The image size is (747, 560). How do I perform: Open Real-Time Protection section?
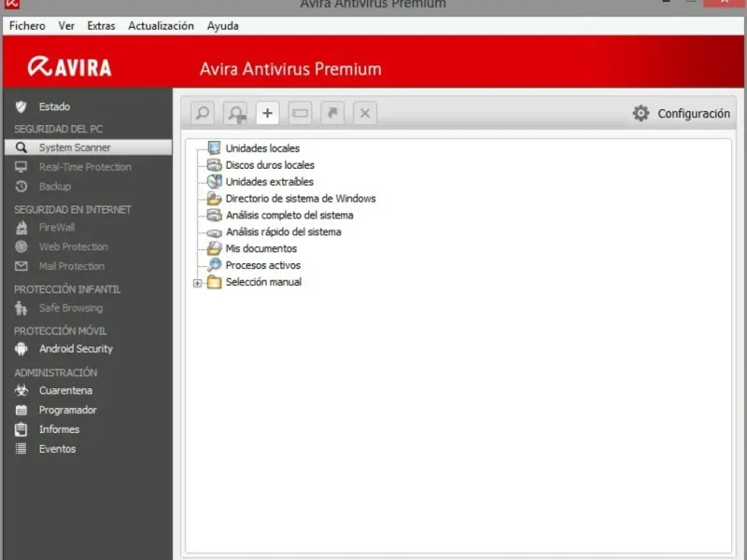[x=85, y=167]
